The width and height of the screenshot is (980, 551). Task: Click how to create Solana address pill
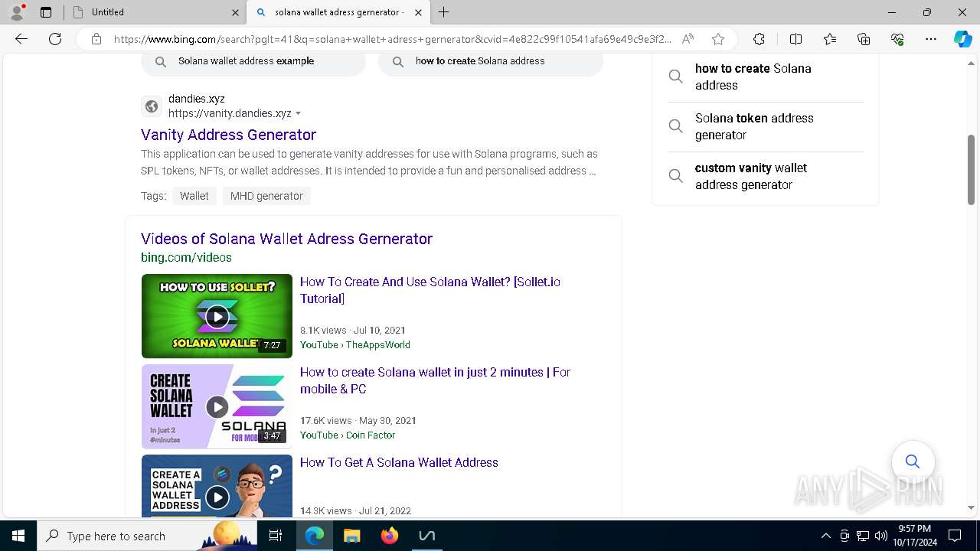[491, 61]
